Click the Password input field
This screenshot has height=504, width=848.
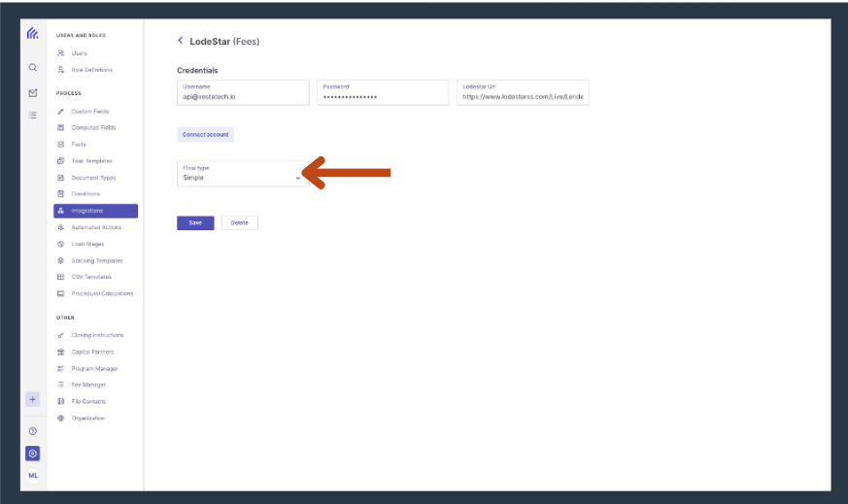click(x=383, y=92)
